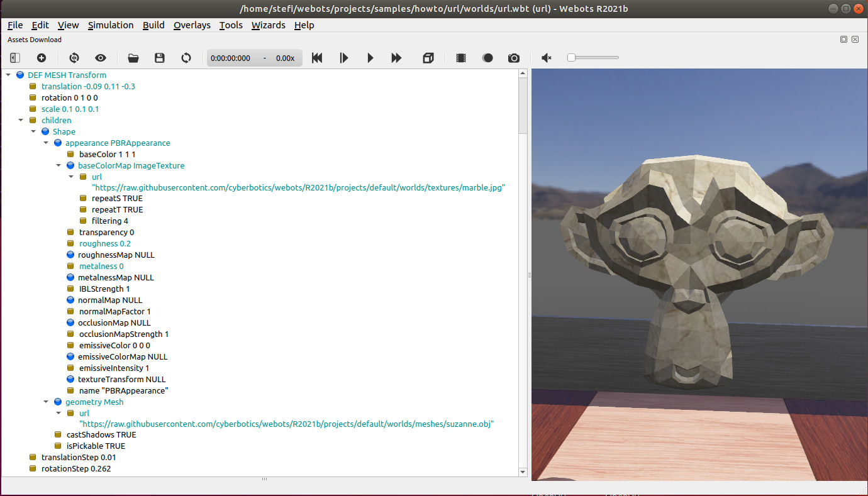Click the movie recording film icon
This screenshot has width=868, height=496.
[461, 58]
